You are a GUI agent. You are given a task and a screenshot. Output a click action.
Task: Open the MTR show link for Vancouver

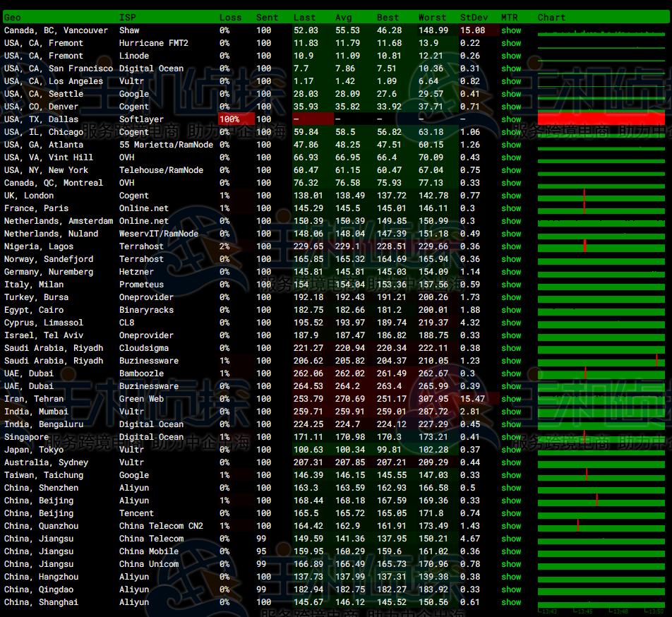pyautogui.click(x=511, y=30)
